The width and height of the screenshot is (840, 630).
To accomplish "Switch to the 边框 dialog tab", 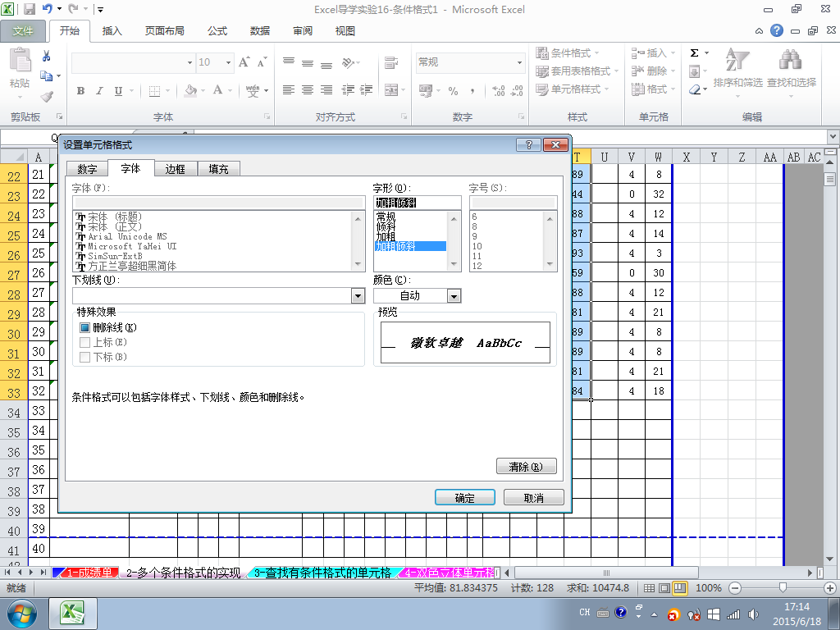I will click(176, 169).
